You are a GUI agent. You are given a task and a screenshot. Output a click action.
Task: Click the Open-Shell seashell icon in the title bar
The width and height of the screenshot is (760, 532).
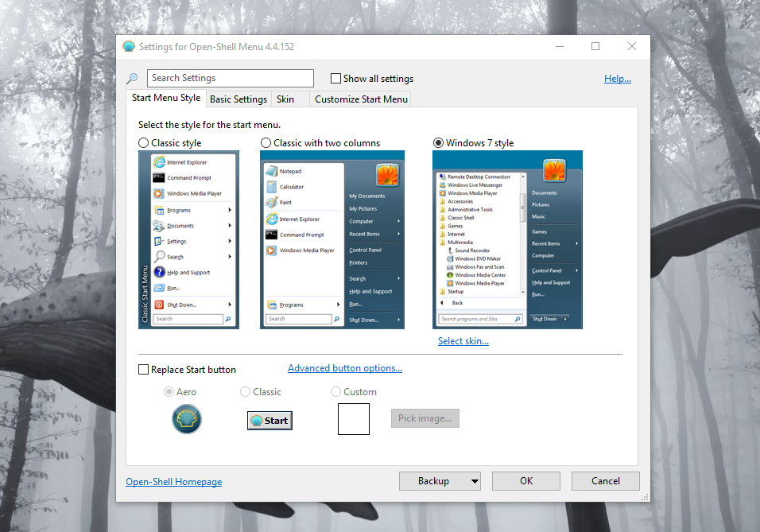point(129,46)
